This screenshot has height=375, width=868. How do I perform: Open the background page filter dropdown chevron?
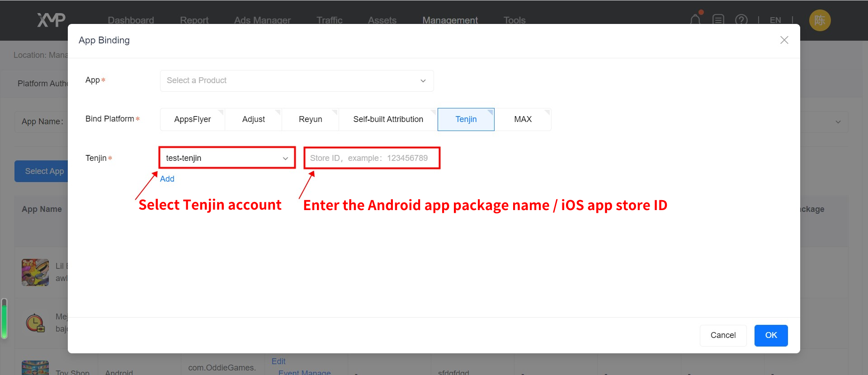click(x=838, y=122)
